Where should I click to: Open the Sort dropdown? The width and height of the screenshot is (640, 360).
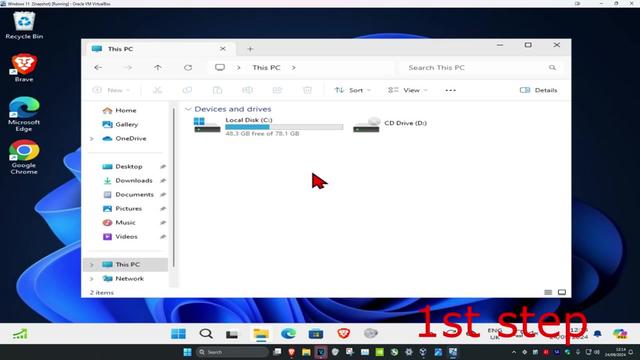[x=352, y=90]
